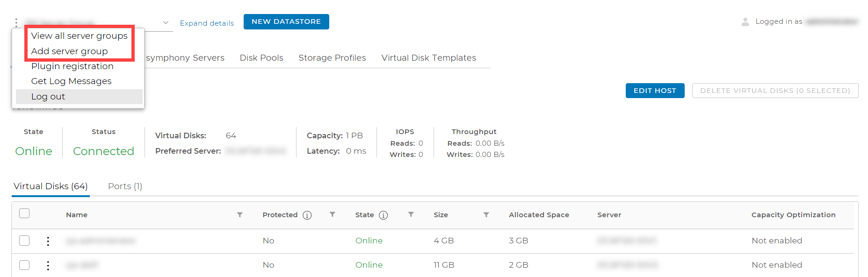The width and height of the screenshot is (868, 277).
Task: Switch to the Ports (1) tab
Action: (x=125, y=186)
